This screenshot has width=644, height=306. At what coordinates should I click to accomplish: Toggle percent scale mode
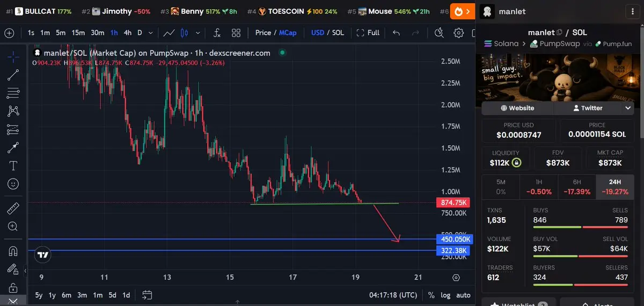(431, 295)
